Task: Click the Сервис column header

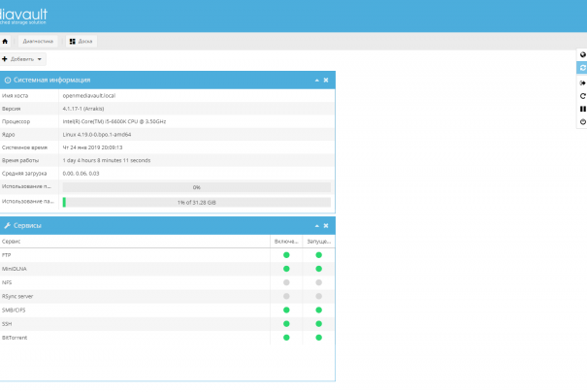Action: point(97,241)
